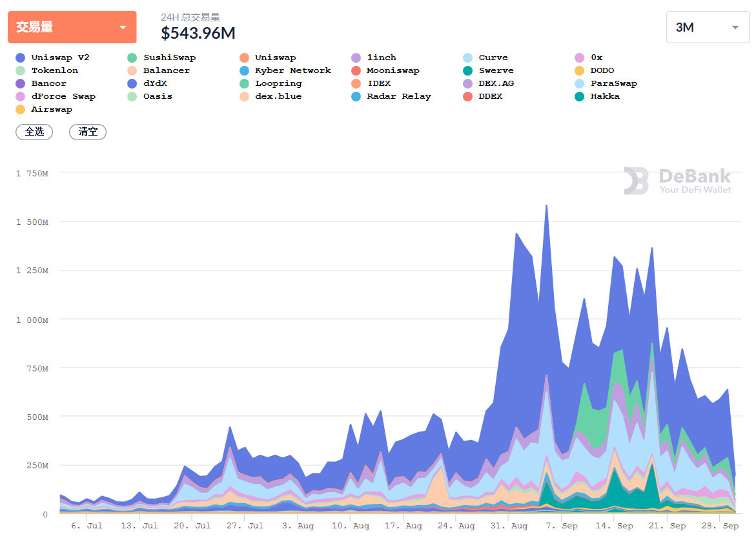
Task: Click Loopring legend color dot
Action: point(244,83)
